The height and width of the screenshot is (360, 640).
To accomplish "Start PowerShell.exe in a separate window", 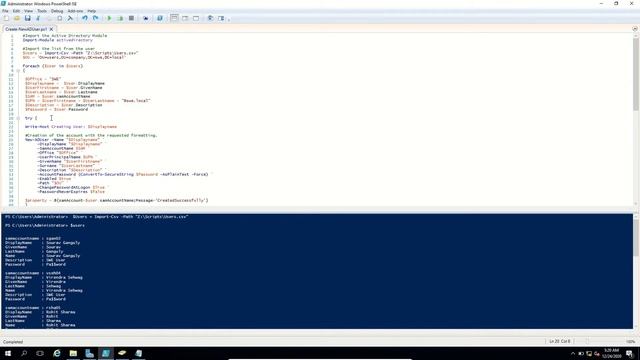I will click(160, 18).
